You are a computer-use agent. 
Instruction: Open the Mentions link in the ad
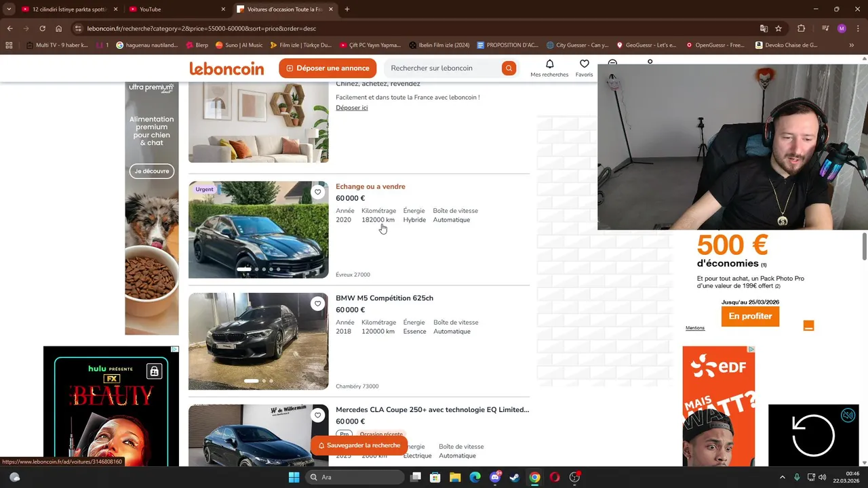(695, 328)
